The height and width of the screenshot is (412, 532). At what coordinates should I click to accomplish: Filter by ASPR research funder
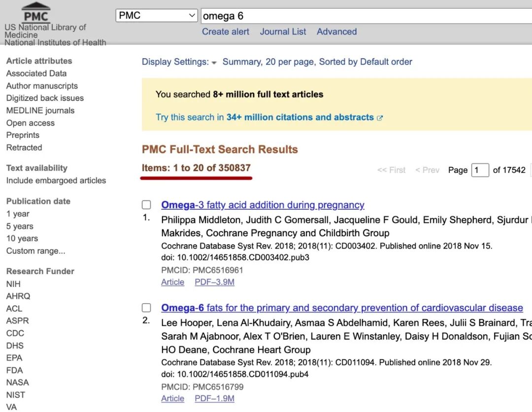[x=18, y=321]
